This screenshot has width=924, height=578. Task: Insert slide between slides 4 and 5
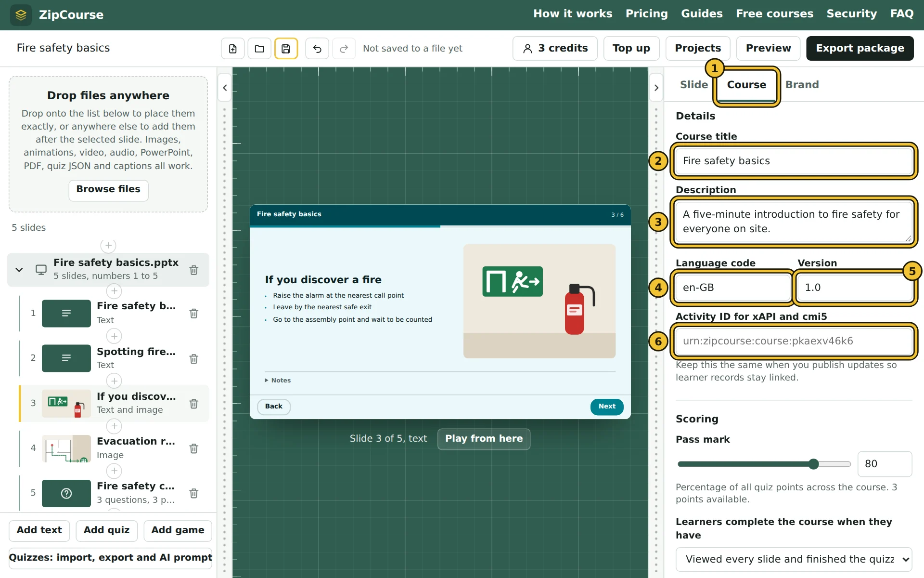click(x=114, y=471)
